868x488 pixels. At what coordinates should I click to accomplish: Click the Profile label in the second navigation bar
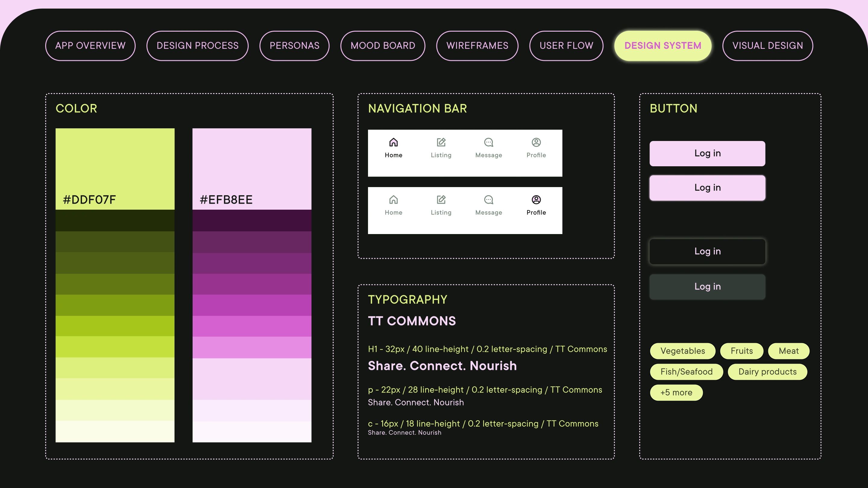tap(536, 212)
